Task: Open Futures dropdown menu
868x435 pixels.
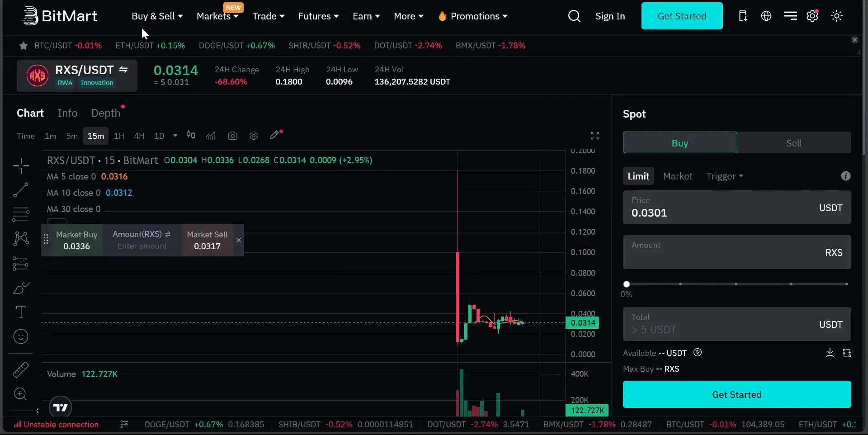Action: 318,16
